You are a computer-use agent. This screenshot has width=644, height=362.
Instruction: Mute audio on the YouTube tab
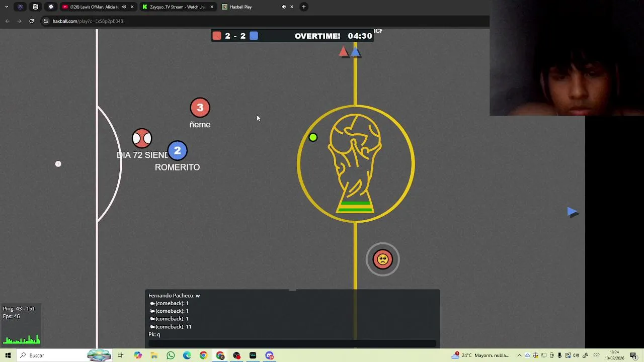coord(124,7)
